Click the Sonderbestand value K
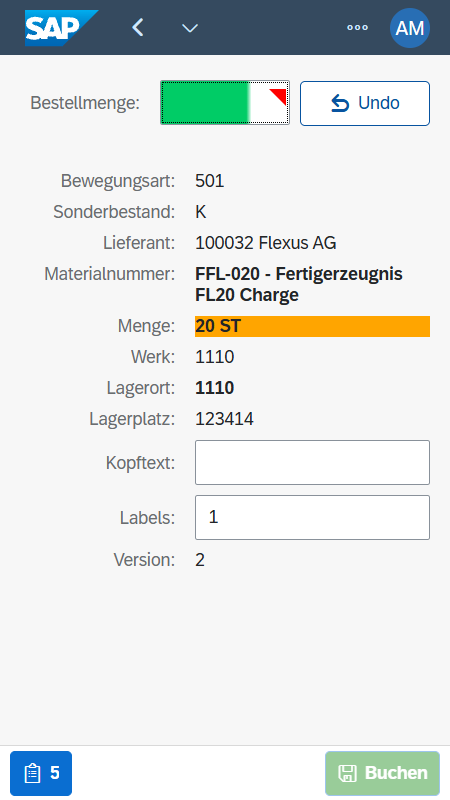 pos(201,212)
